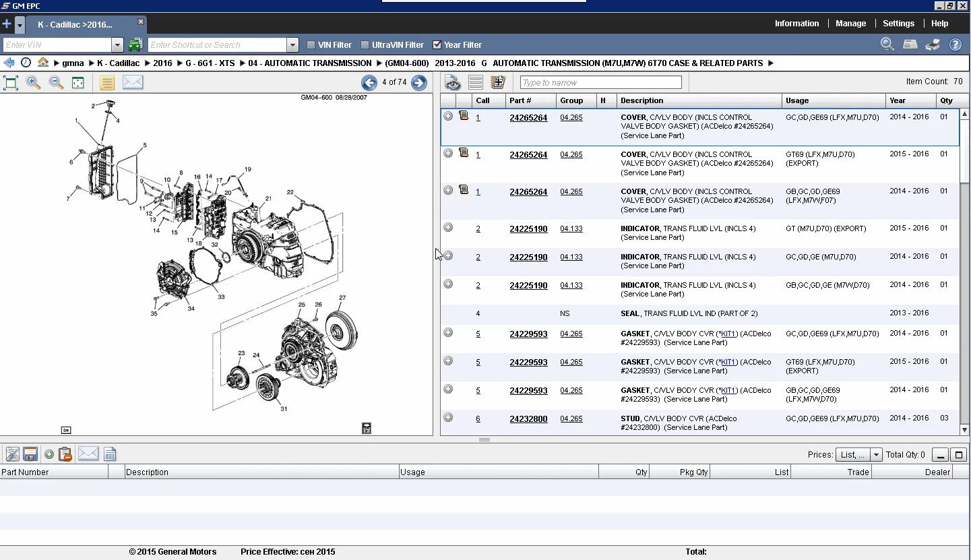Go to home via house icon

[43, 63]
